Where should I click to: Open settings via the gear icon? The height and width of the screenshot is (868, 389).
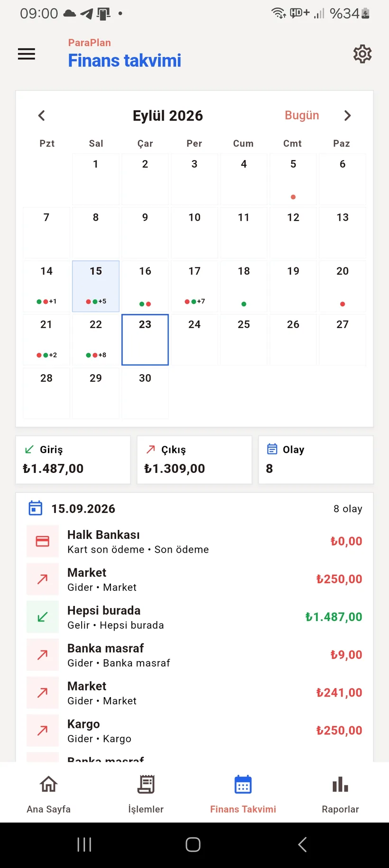click(362, 54)
